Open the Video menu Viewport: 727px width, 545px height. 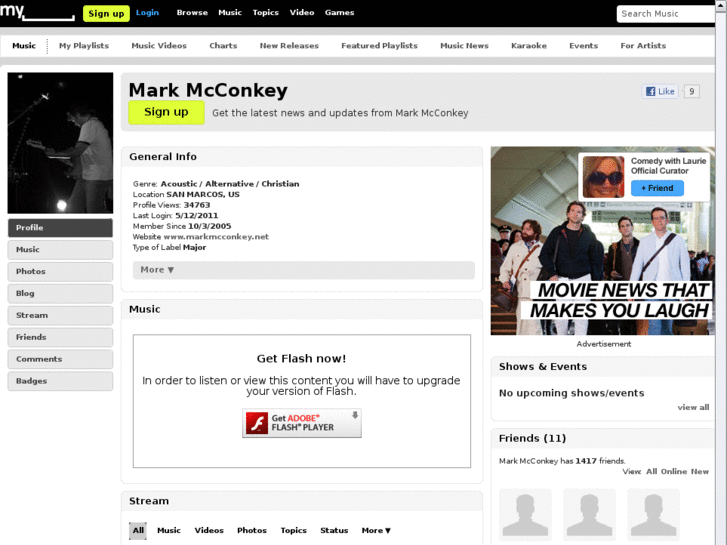pos(302,13)
